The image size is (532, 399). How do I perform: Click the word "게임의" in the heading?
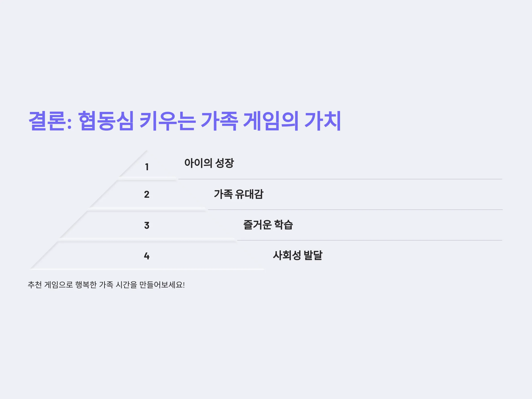coord(271,121)
